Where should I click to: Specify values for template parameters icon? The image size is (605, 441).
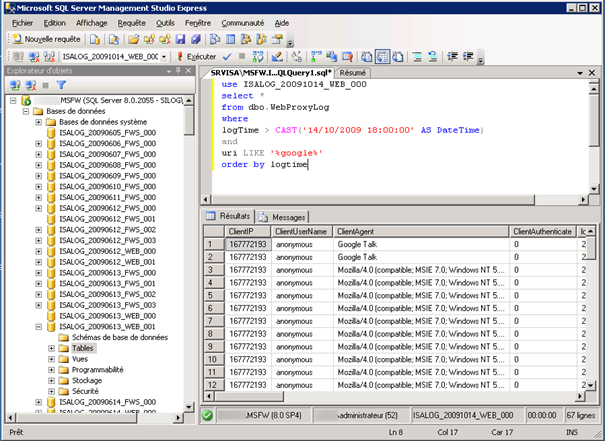[297, 57]
